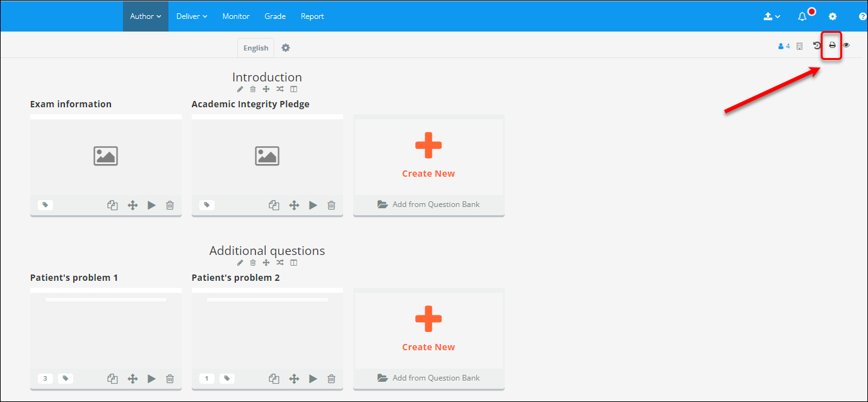Image resolution: width=868 pixels, height=402 pixels.
Task: Open the notifications bell
Action: (802, 16)
